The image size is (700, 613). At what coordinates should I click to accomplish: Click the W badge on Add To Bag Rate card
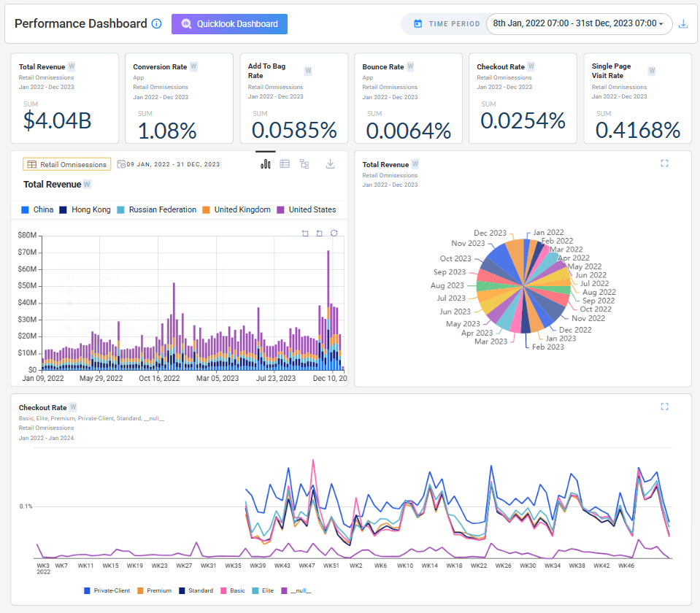(308, 71)
